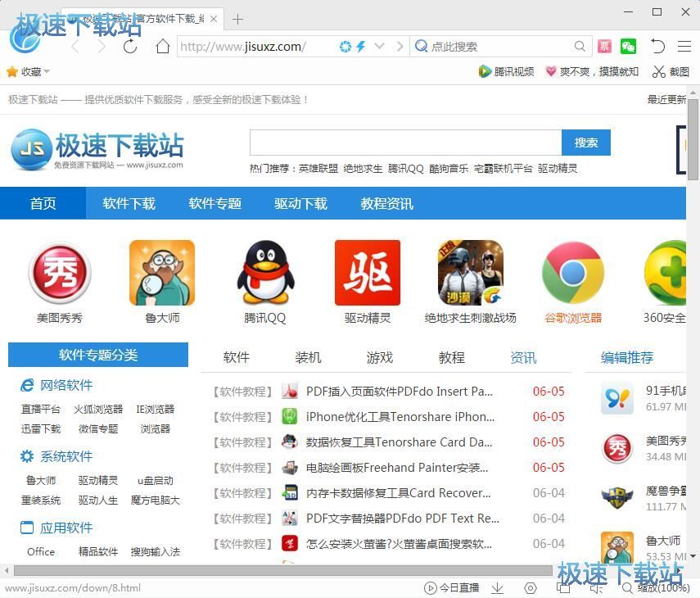Viewport: 700px width, 598px height.
Task: Open 腾讯视频 bookmark
Action: tap(506, 71)
